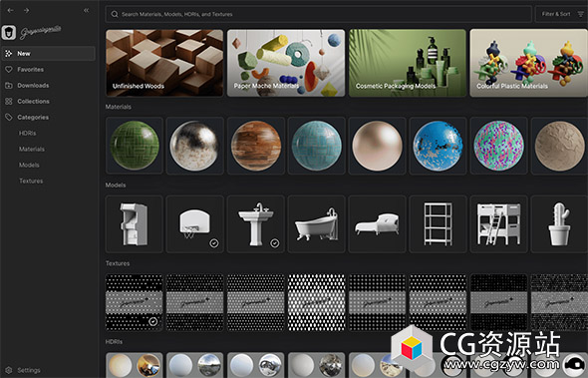
Task: Select the first halftone dot texture
Action: [x=135, y=302]
